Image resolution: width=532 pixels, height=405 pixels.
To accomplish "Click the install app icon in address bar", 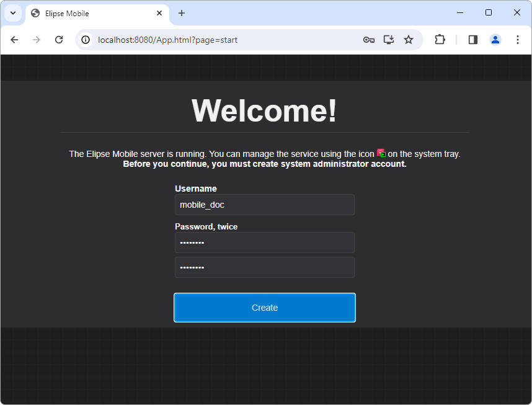I will pos(389,40).
